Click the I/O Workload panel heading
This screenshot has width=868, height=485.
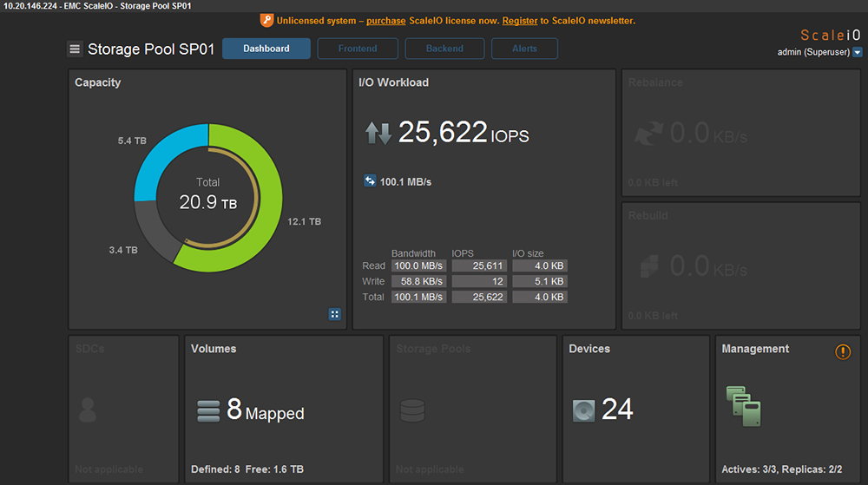coord(393,82)
